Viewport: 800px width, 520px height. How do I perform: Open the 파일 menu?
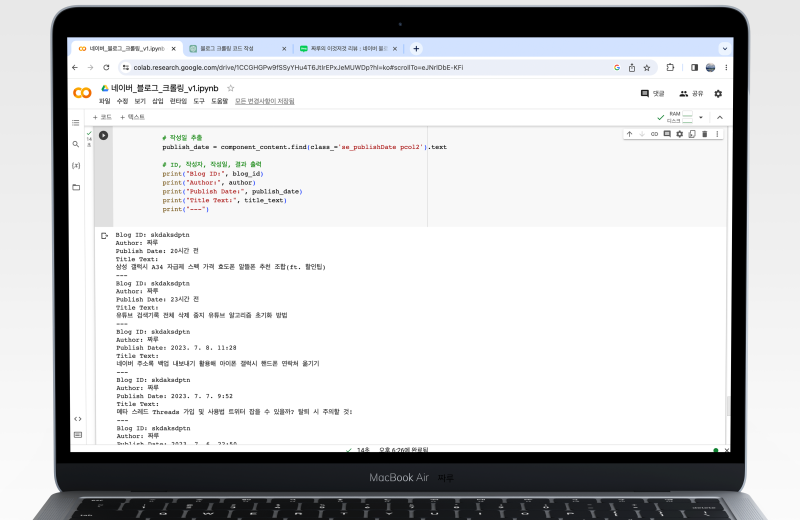[105, 101]
